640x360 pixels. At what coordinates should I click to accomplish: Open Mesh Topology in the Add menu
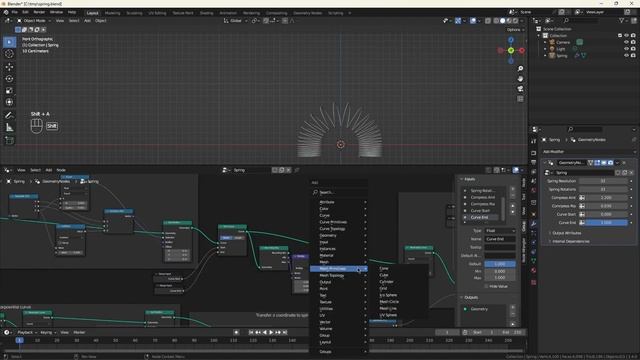point(338,276)
